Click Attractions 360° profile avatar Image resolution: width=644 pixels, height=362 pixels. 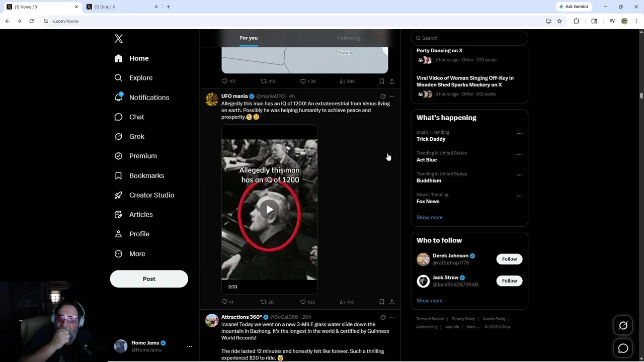212,320
